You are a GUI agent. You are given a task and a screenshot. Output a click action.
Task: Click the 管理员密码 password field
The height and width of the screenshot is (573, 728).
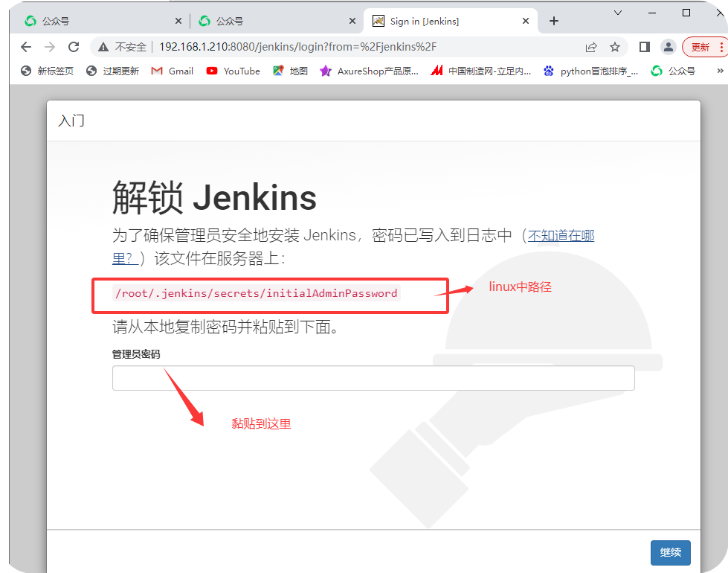(x=373, y=378)
